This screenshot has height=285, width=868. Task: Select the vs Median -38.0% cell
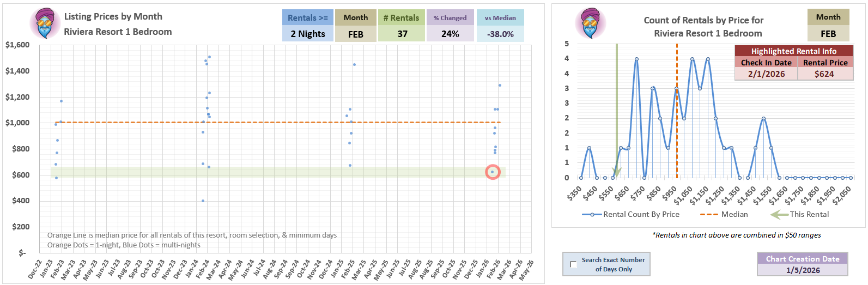pyautogui.click(x=500, y=34)
